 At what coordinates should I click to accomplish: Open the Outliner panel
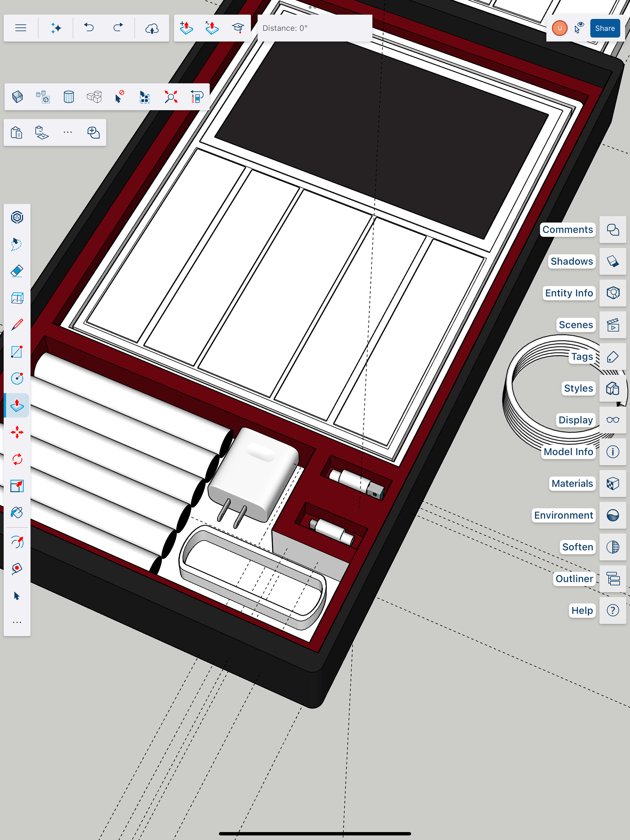pyautogui.click(x=613, y=579)
